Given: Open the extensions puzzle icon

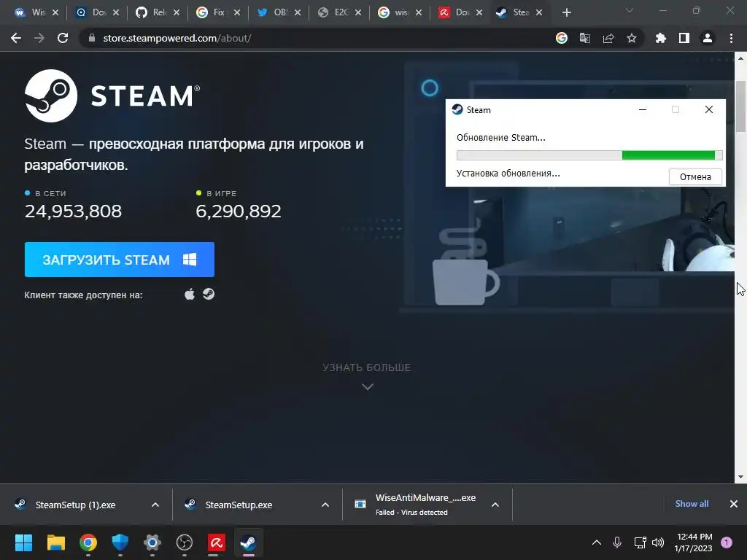Looking at the screenshot, I should (660, 38).
